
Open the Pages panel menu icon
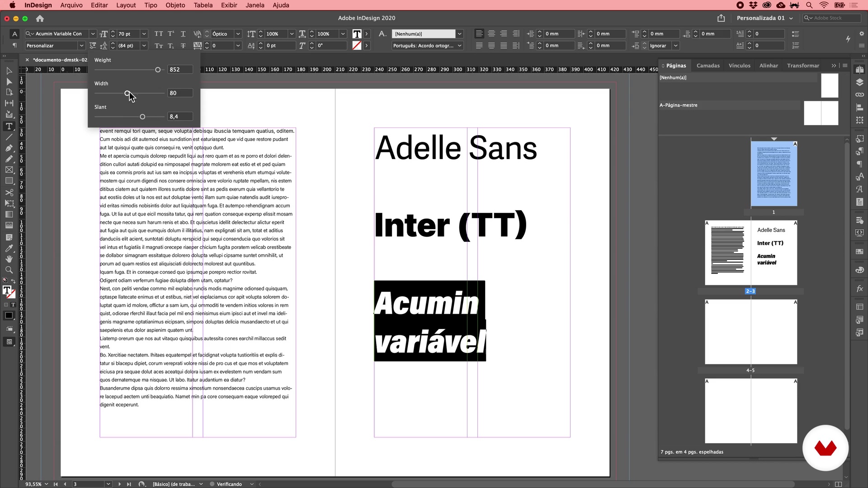(x=845, y=66)
